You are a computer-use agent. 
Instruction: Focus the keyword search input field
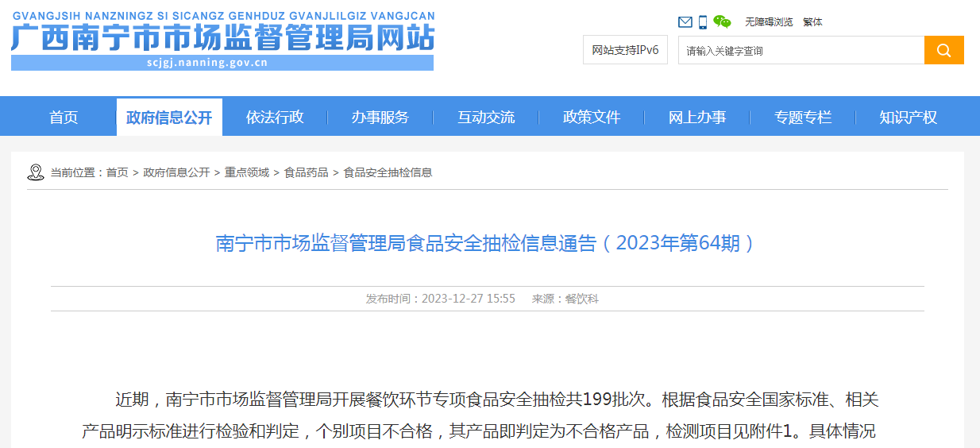tap(801, 50)
